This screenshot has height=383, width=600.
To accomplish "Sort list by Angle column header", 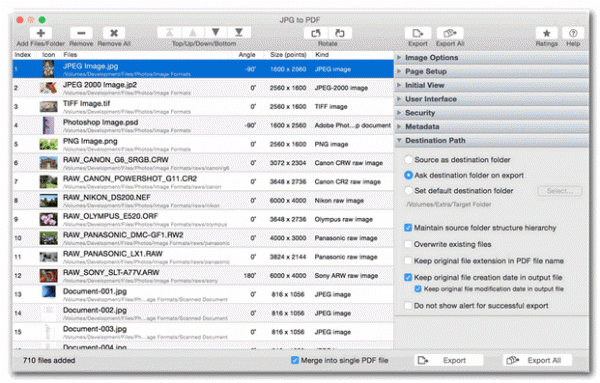I will pyautogui.click(x=247, y=55).
